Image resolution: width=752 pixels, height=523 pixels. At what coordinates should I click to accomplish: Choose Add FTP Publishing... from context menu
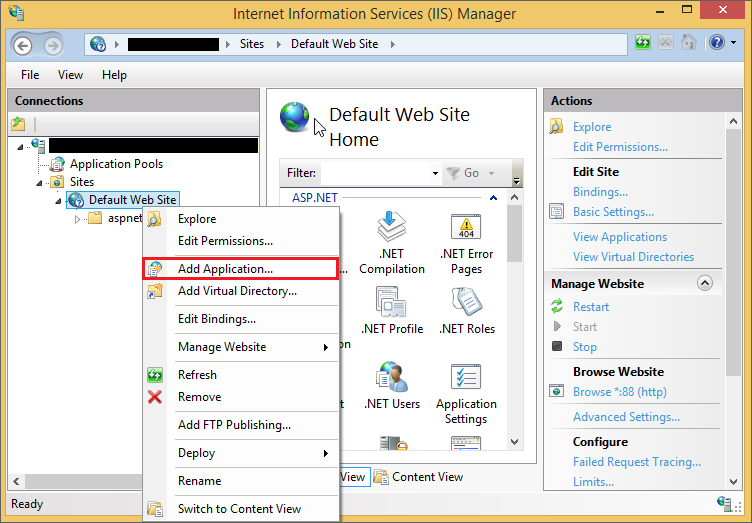click(241, 425)
